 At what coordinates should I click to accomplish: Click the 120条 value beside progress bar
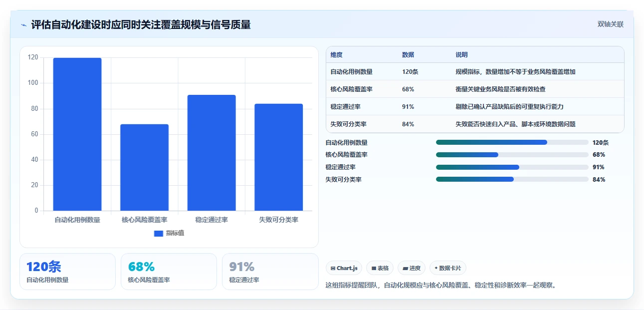(x=601, y=142)
